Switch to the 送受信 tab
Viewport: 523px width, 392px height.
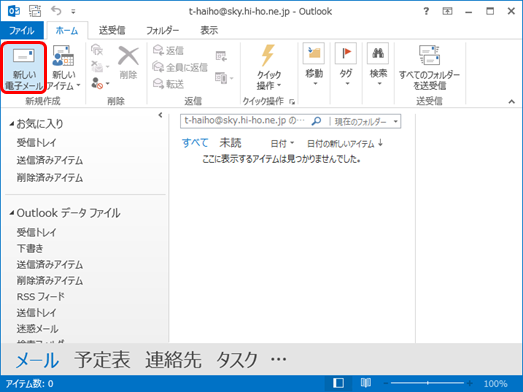[112, 31]
